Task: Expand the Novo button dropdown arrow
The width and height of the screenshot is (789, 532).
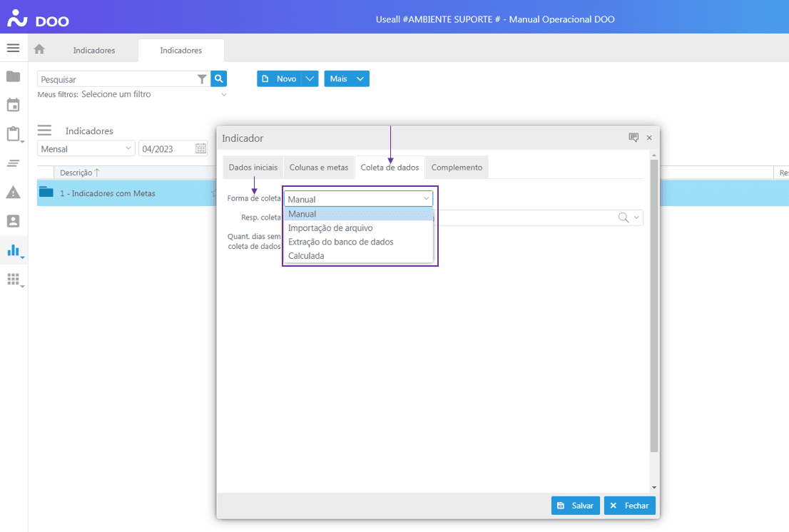Action: pos(310,79)
